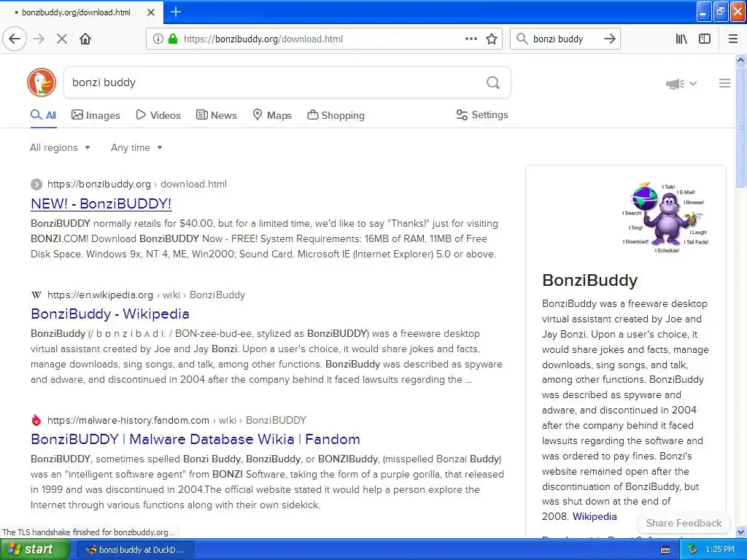Open a new tab with the plus button
Viewport: 747px width, 560px height.
click(176, 12)
